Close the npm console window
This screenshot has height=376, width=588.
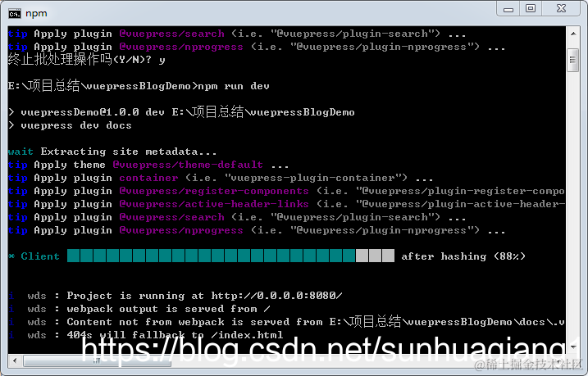(561, 9)
